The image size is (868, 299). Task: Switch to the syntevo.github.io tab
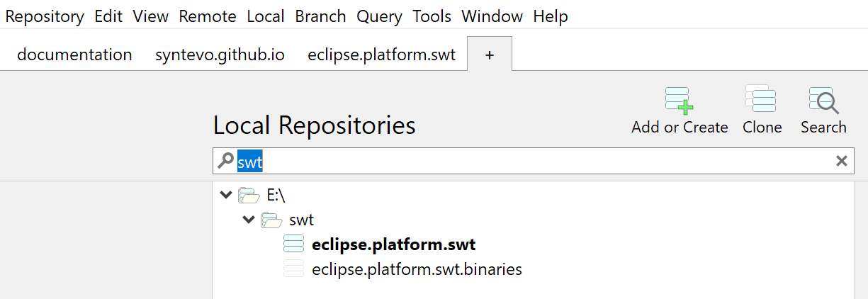220,55
